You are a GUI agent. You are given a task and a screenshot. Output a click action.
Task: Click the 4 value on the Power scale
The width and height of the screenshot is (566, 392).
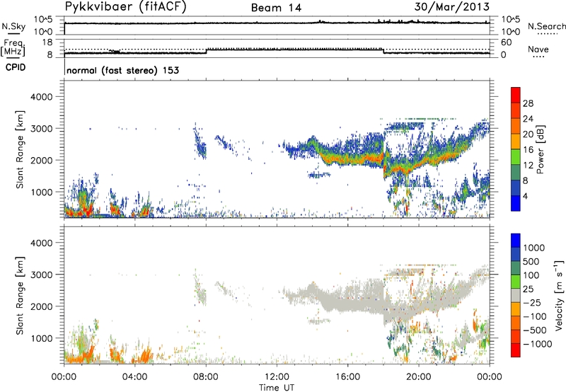pos(525,196)
